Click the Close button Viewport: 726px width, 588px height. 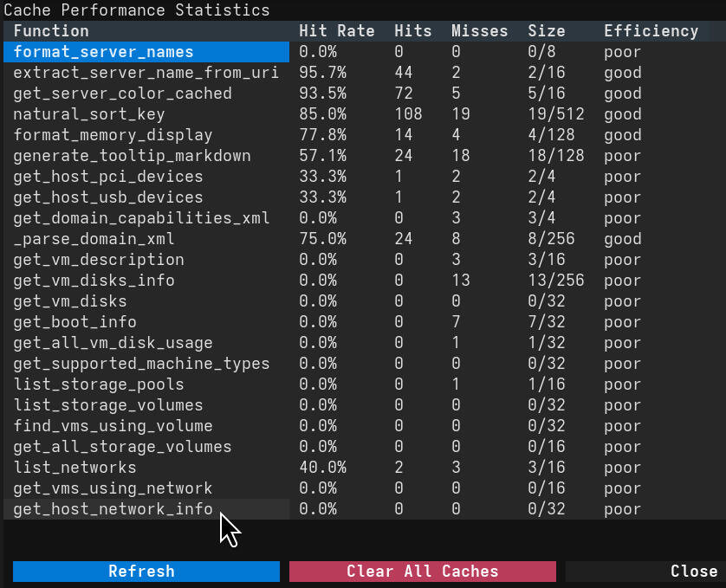693,572
